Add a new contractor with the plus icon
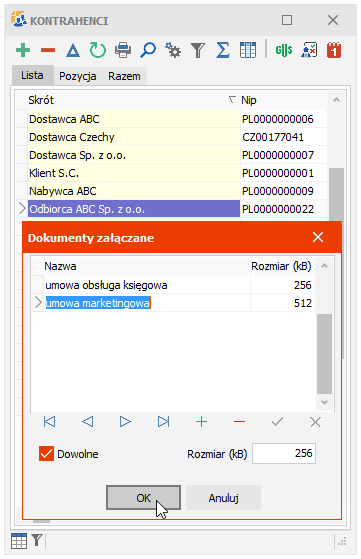361x559 pixels. [23, 50]
